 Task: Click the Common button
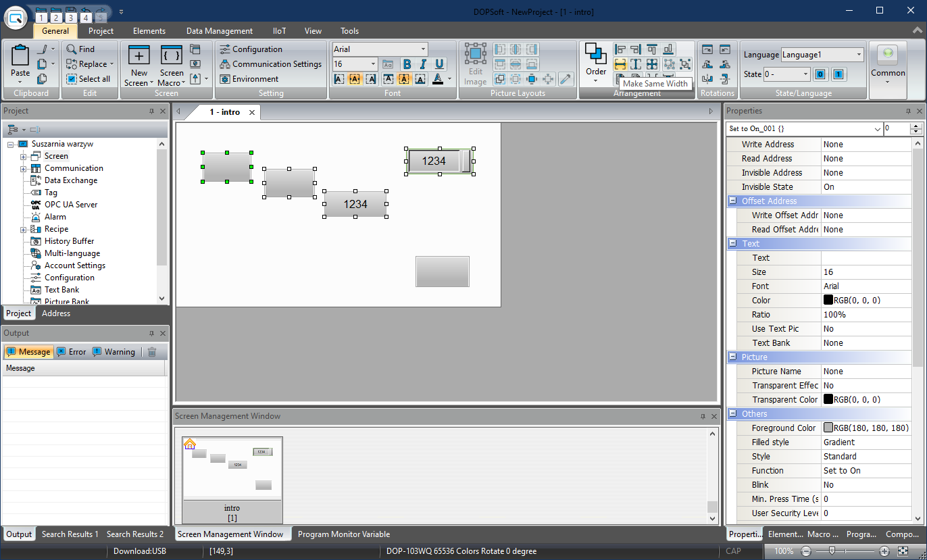click(x=888, y=63)
